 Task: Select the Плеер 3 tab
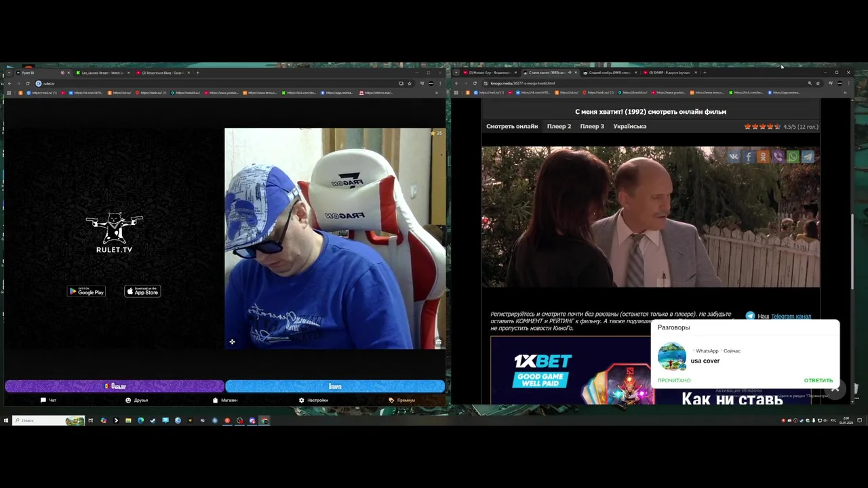pos(592,126)
